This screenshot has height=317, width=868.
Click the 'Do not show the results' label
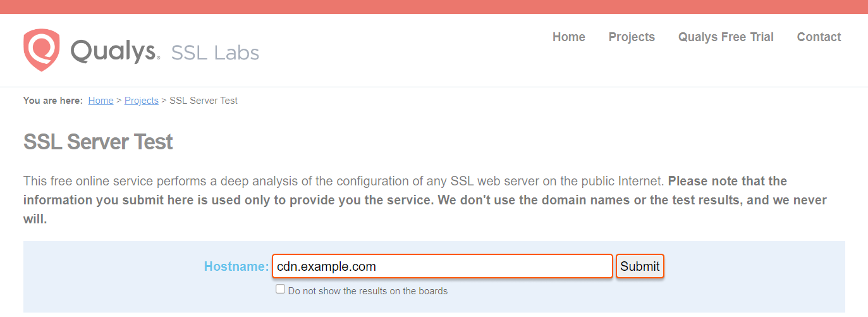(x=367, y=291)
